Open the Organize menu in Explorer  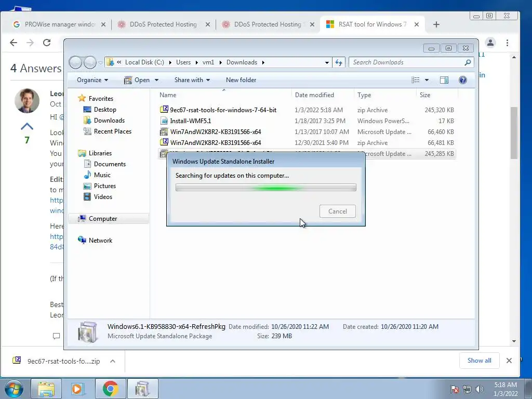92,79
